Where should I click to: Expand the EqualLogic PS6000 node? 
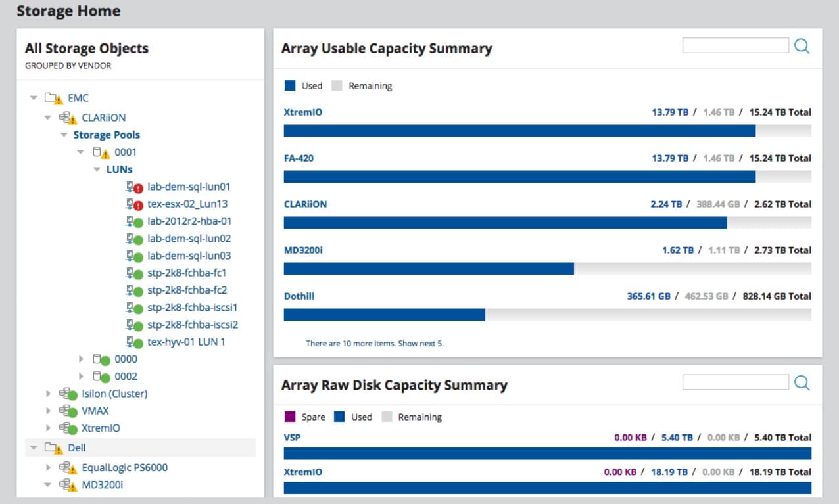[48, 467]
